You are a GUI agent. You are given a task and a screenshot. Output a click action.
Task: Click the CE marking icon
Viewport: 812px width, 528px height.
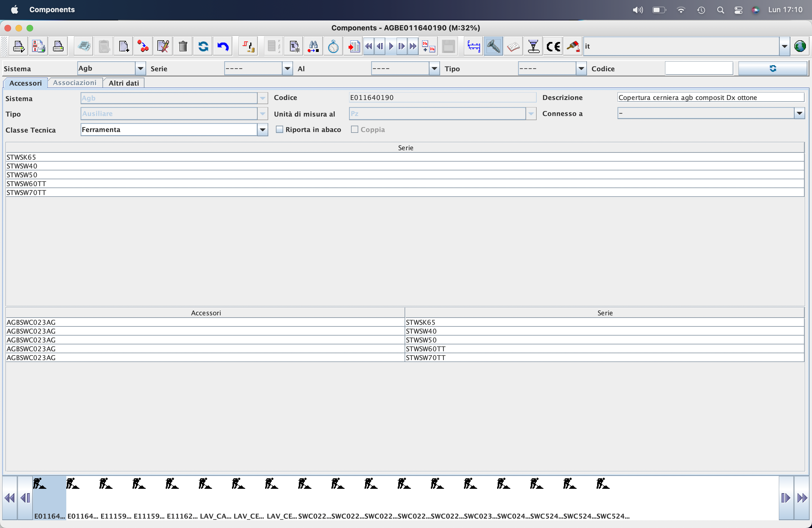pos(553,46)
